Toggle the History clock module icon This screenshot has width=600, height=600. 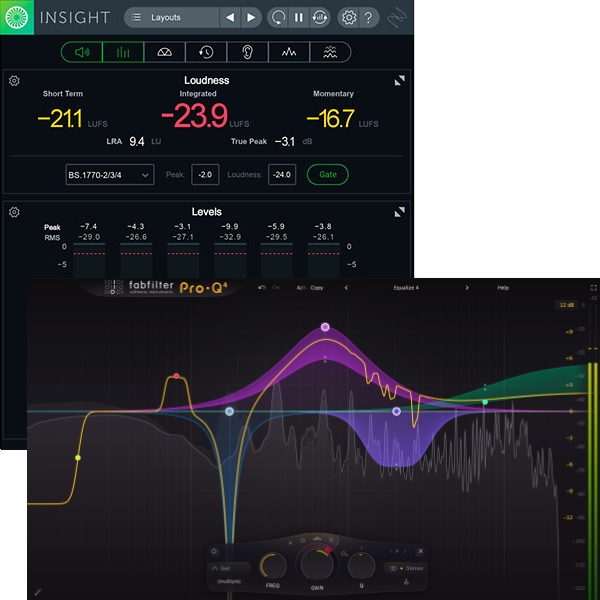click(x=206, y=52)
